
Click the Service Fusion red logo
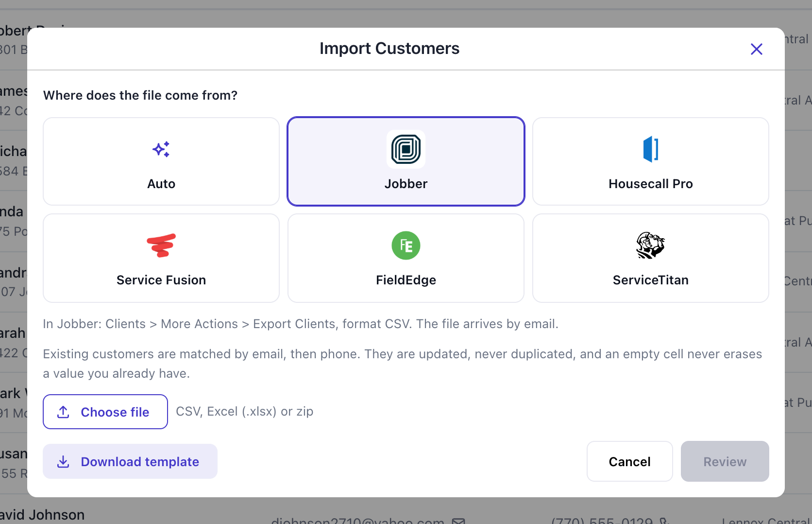click(161, 245)
